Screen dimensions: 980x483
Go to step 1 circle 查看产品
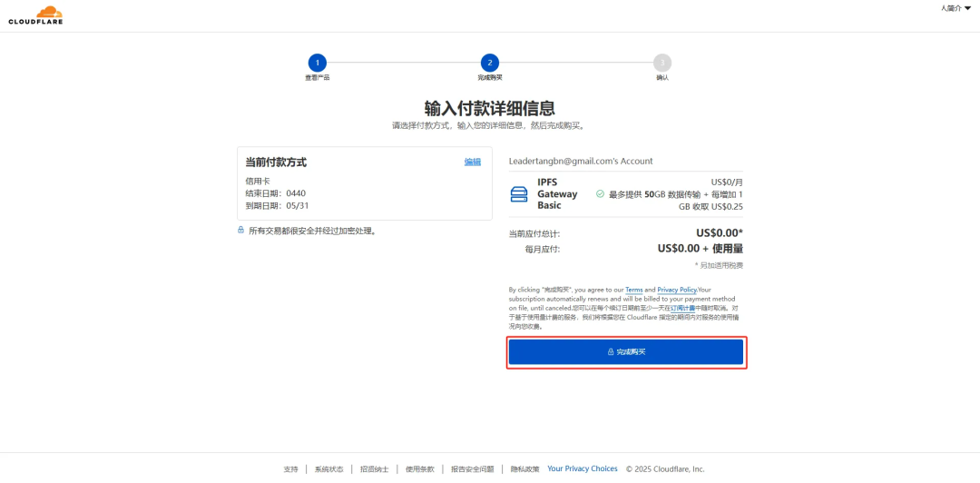(317, 63)
